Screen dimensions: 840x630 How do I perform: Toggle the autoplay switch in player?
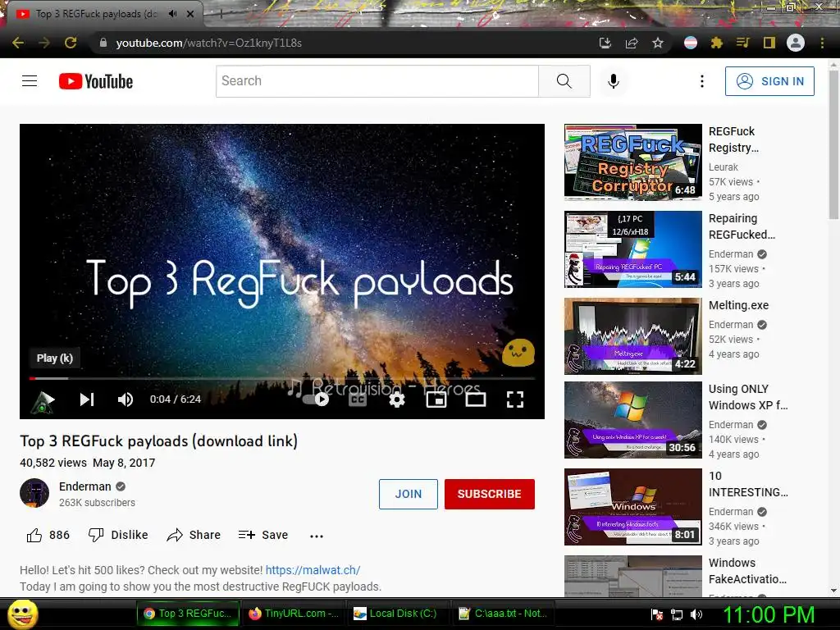click(x=316, y=399)
